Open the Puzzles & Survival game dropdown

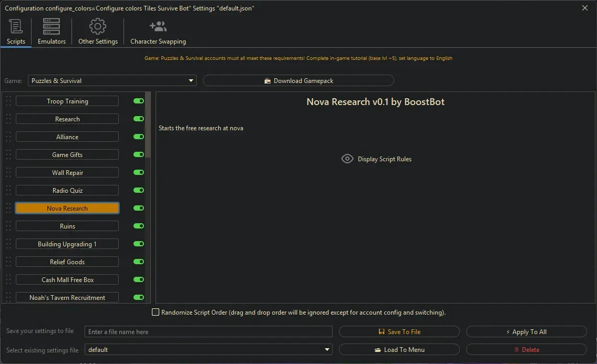191,80
